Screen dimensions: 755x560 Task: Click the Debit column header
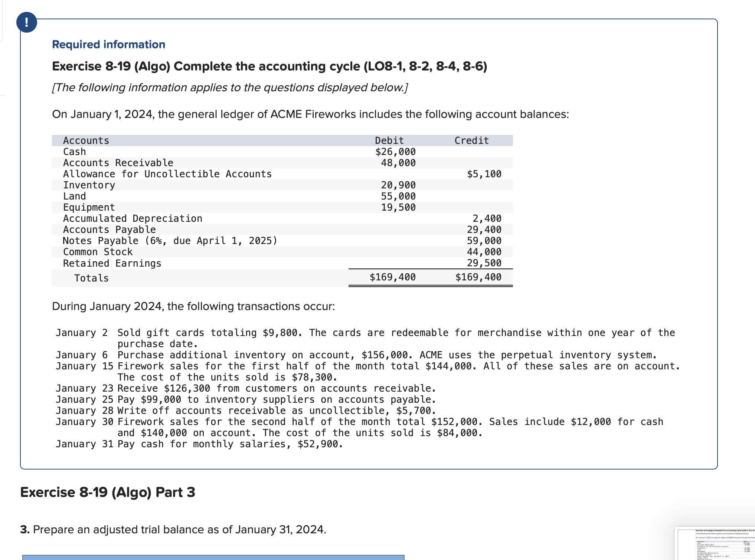pos(389,140)
